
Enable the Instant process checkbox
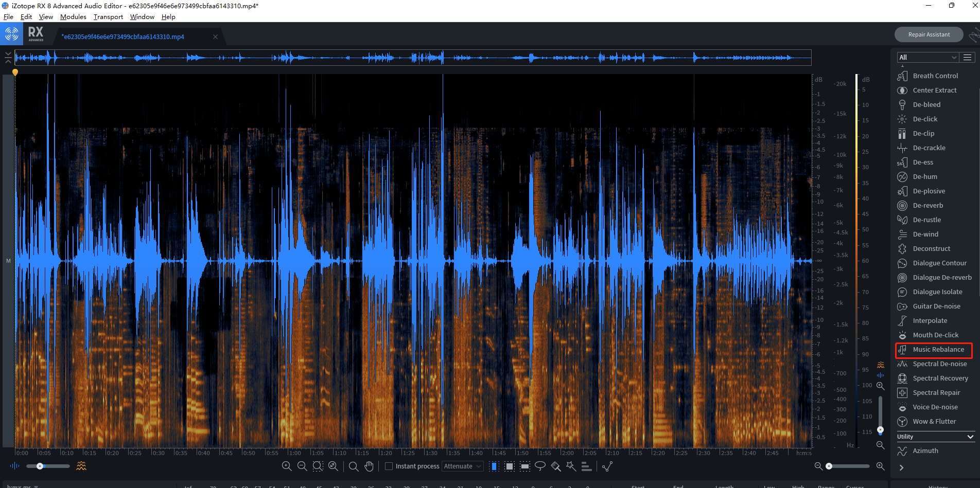[x=389, y=466]
